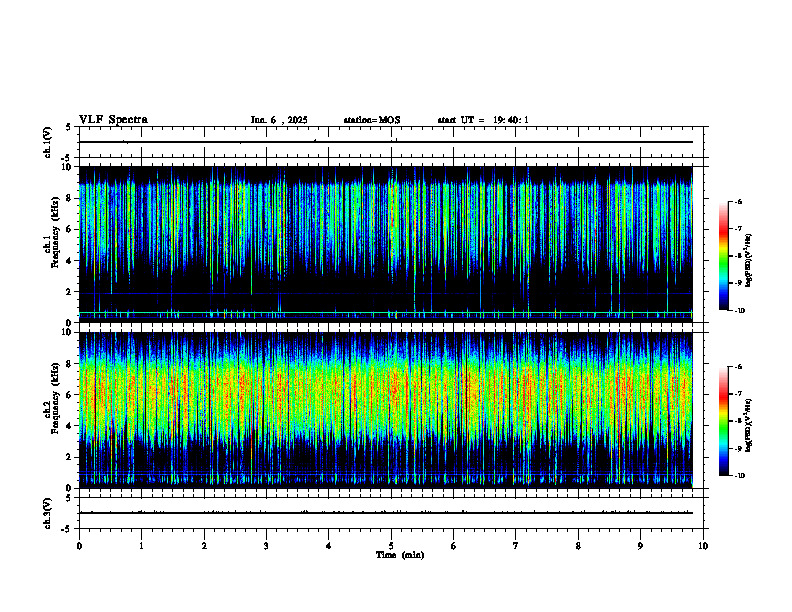
Task: Click the ch.1 voltage waveform trace
Action: [x=385, y=142]
